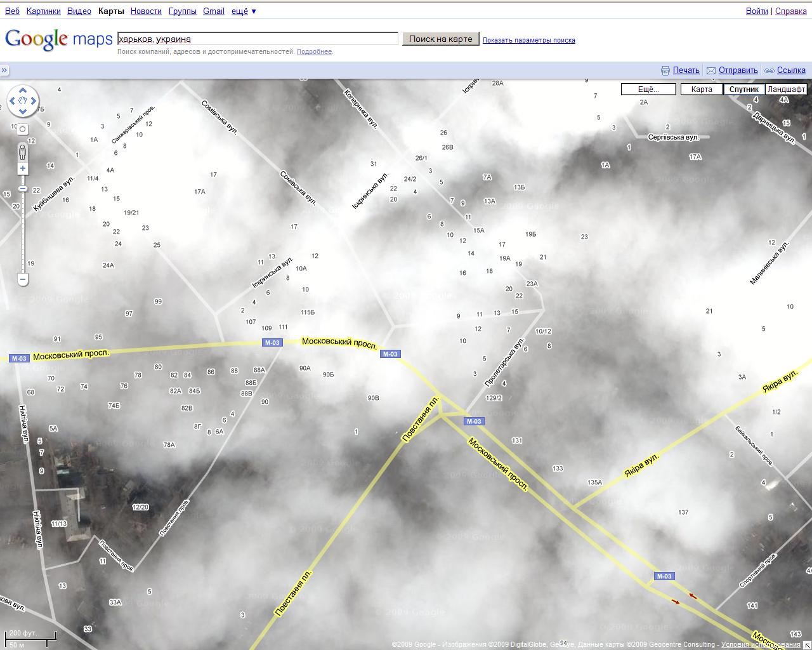Image resolution: width=812 pixels, height=650 pixels.
Task: Select the Спутник satellite view
Action: pyautogui.click(x=743, y=90)
